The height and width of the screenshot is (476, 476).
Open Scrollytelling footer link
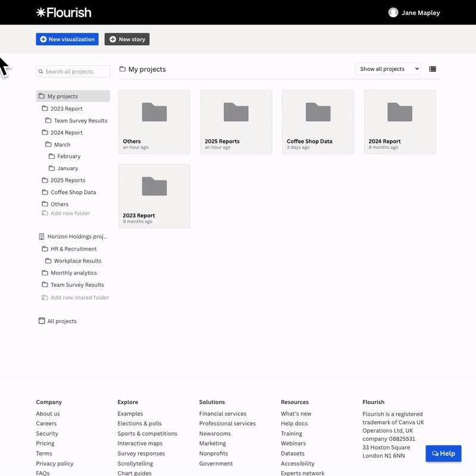(135, 464)
